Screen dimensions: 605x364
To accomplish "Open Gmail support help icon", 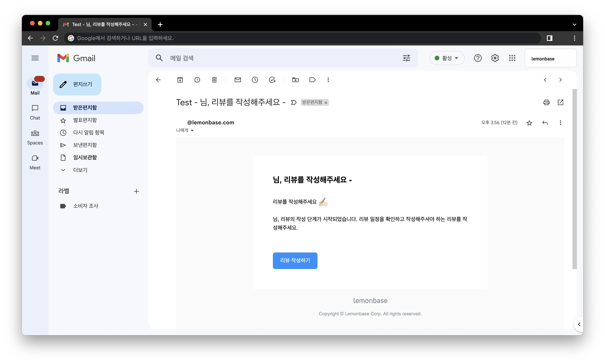I will 478,58.
